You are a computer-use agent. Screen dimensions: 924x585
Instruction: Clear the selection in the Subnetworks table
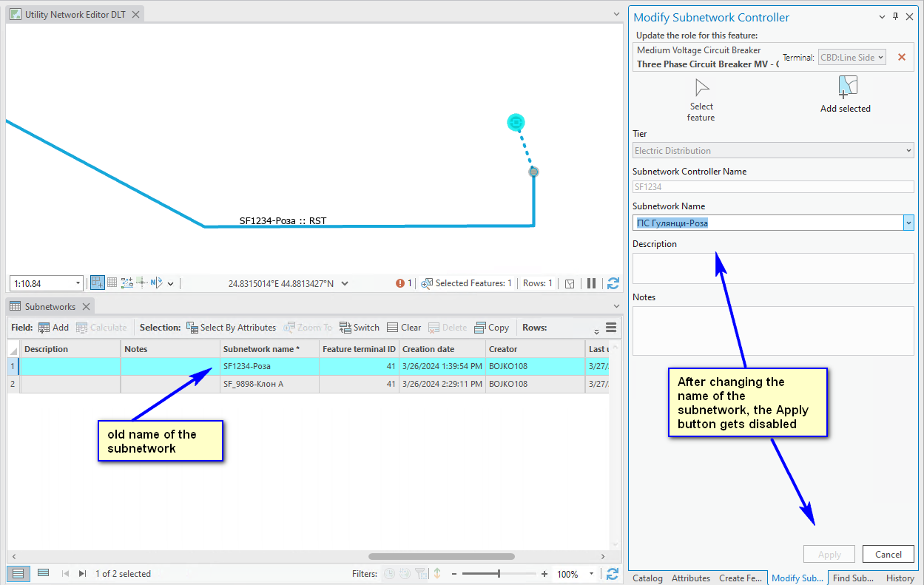(404, 327)
